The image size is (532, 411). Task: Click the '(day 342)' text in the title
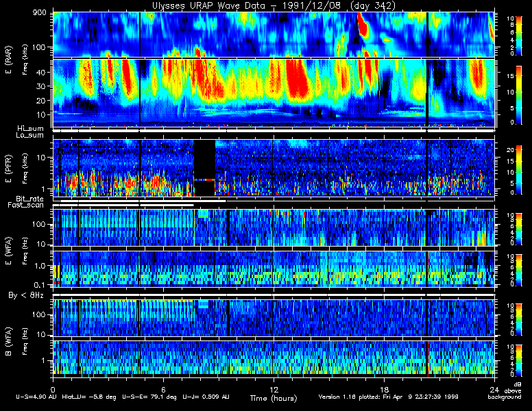tap(372, 5)
